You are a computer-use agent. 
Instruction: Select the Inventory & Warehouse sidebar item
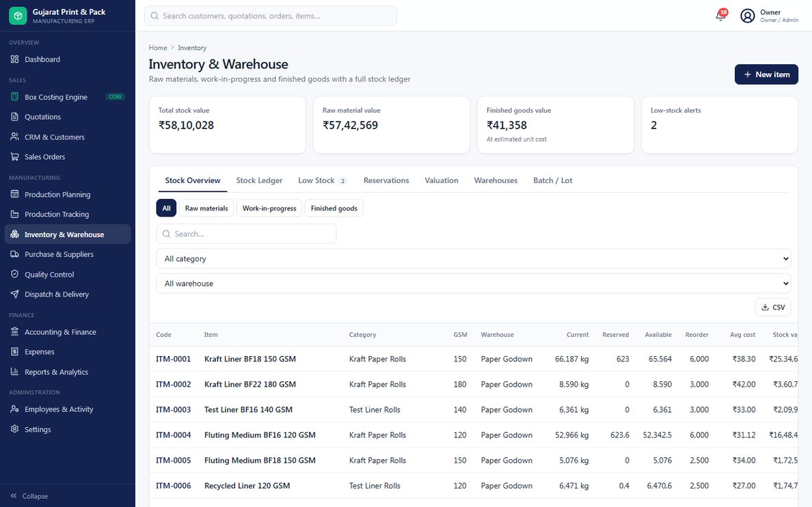coord(67,234)
